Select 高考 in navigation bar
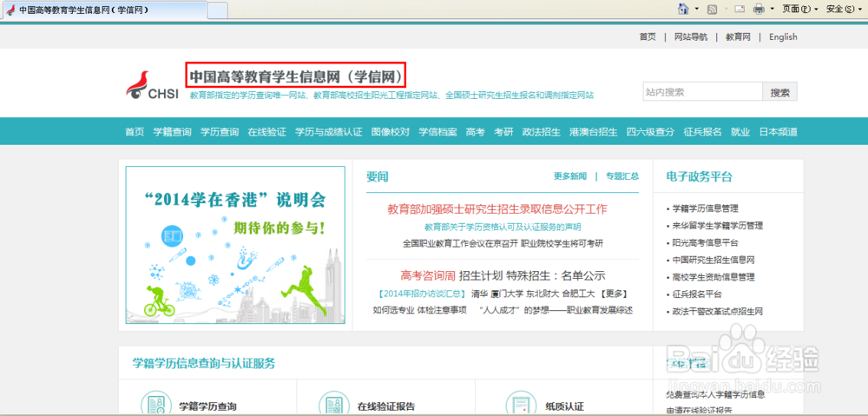The height and width of the screenshot is (416, 868). click(476, 132)
